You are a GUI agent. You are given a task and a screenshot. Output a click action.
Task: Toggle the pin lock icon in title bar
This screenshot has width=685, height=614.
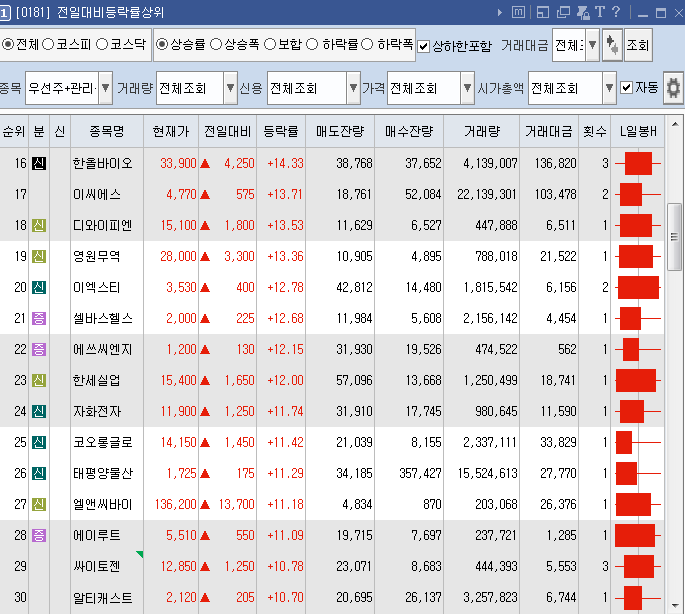[583, 12]
